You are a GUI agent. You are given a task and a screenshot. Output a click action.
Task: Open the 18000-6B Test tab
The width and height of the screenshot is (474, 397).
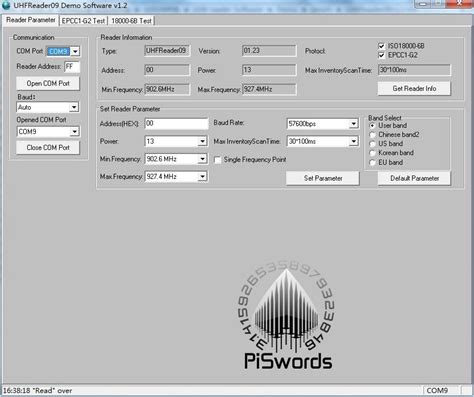point(131,21)
